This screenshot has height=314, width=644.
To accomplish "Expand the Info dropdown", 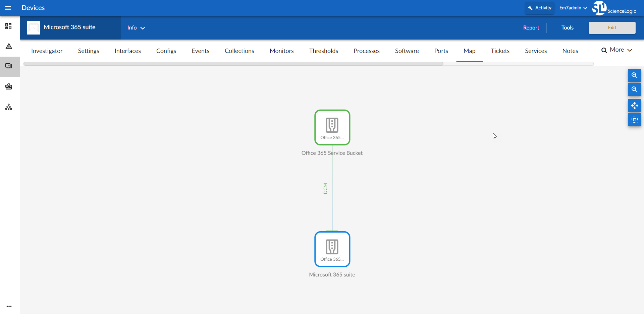I will [136, 28].
